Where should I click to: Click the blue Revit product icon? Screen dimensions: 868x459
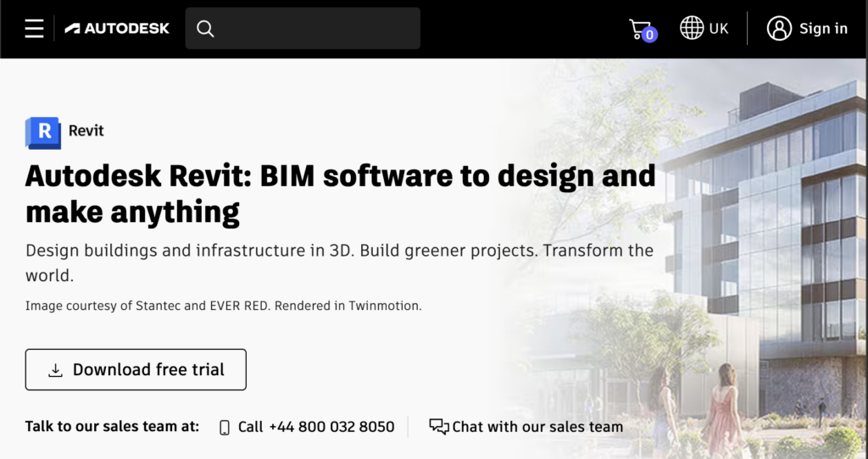42,133
